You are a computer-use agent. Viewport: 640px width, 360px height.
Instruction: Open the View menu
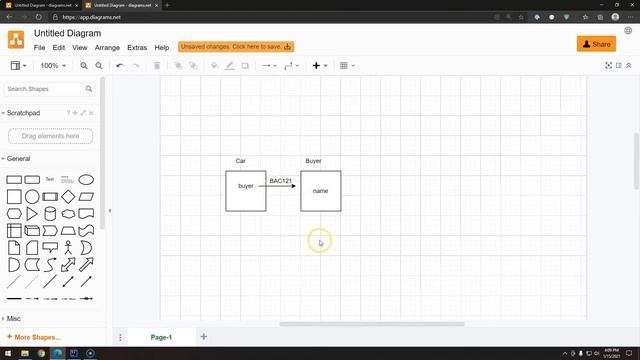(x=80, y=48)
